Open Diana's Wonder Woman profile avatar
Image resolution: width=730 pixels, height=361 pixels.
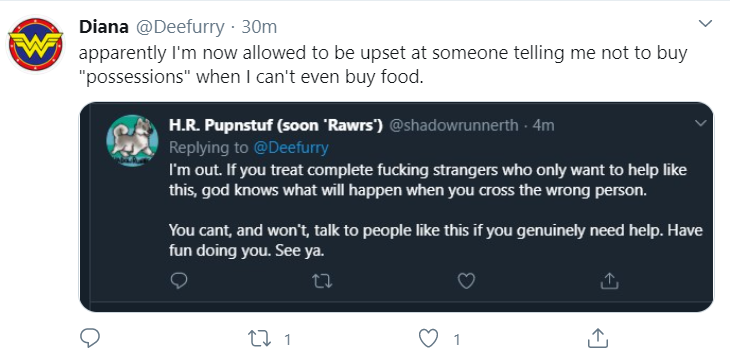[x=36, y=44]
